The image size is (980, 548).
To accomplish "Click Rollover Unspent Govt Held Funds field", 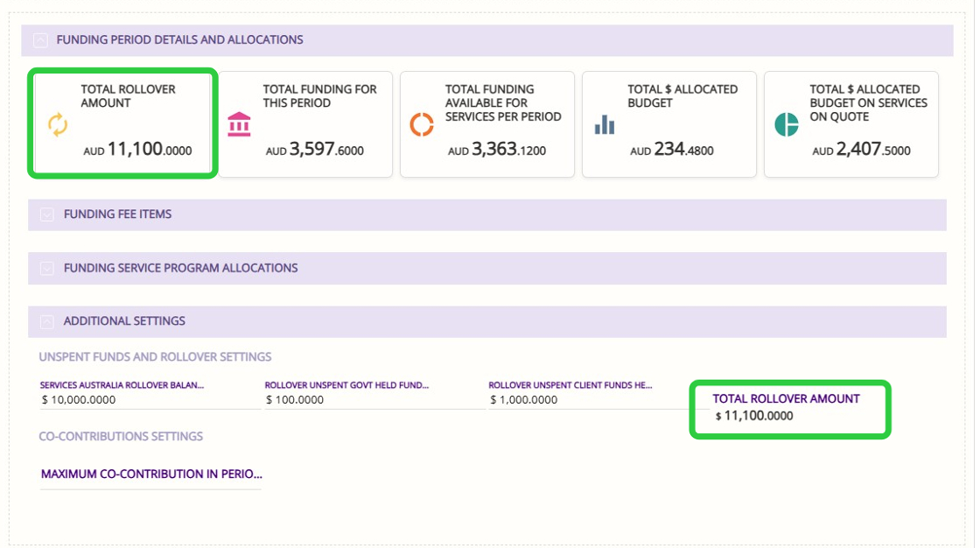I will point(374,400).
